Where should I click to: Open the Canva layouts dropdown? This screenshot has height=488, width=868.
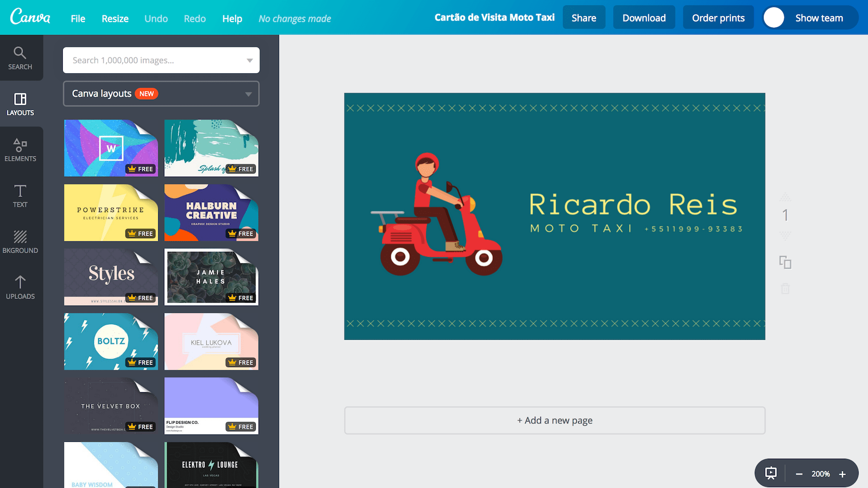161,94
